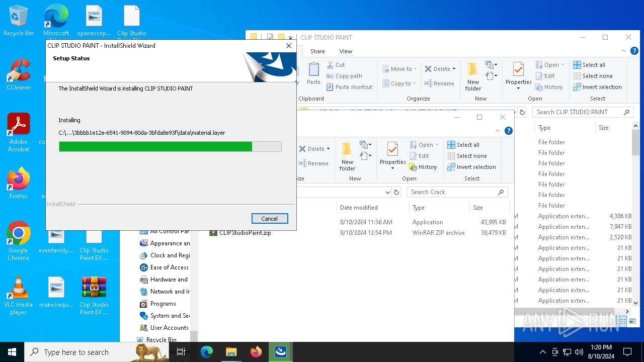Show hidden system tray icons
644x362 pixels.
click(542, 352)
